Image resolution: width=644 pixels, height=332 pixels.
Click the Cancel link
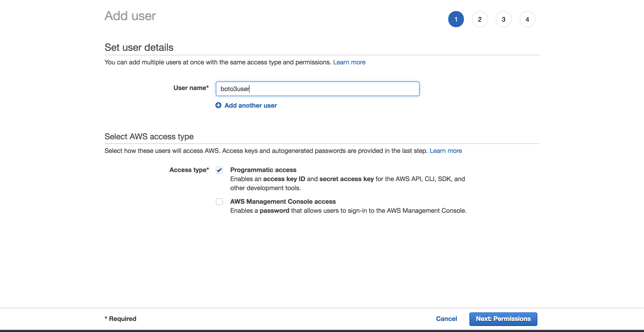[x=446, y=319]
